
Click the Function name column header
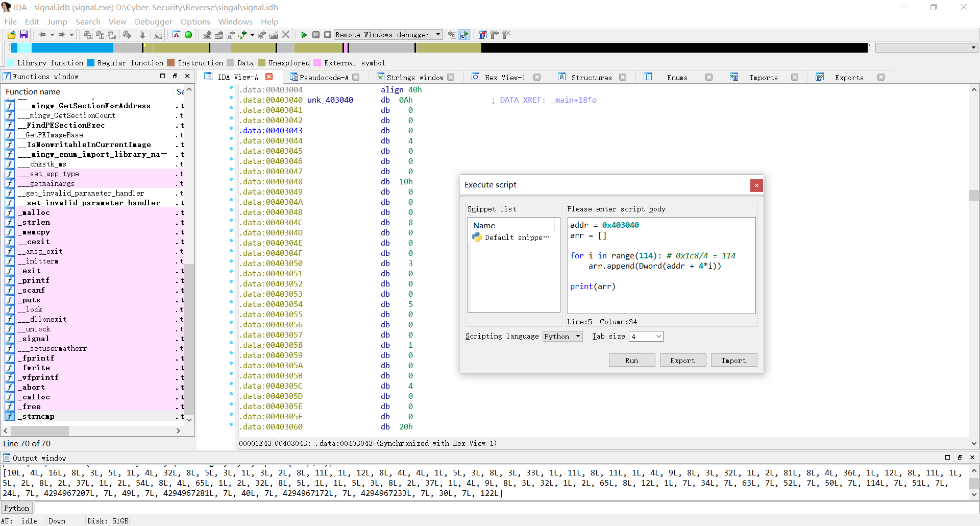pos(89,91)
